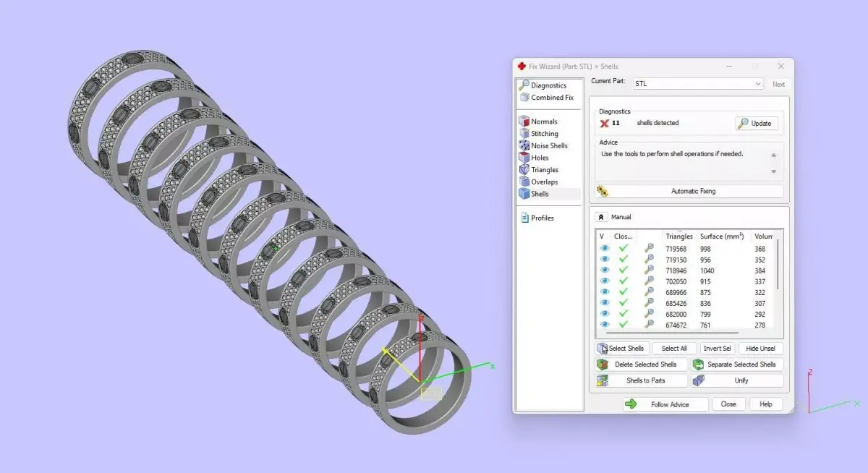Zoom to shell with 689966 triangles
This screenshot has width=868, height=473.
click(x=650, y=291)
